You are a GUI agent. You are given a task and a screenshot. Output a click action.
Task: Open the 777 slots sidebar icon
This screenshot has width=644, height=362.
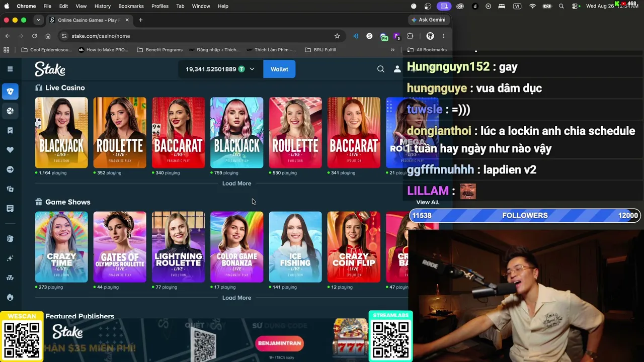click(x=10, y=278)
